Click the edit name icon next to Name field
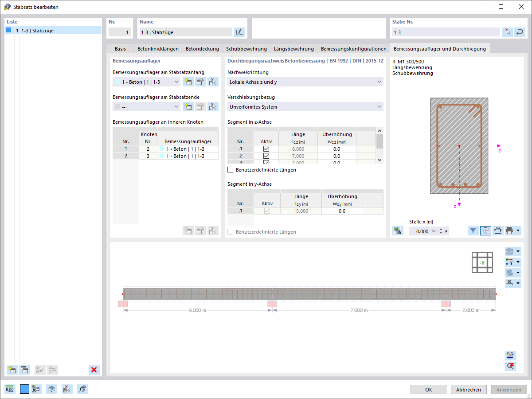The height and width of the screenshot is (399, 532). [239, 32]
